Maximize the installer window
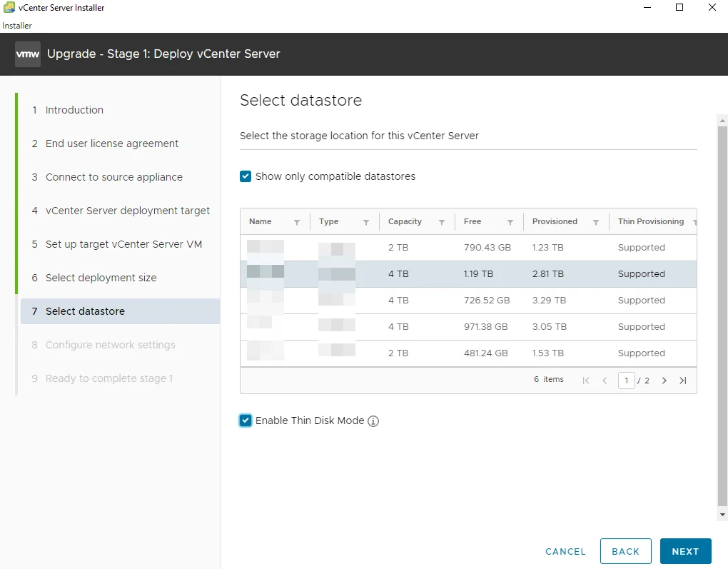728x569 pixels. [679, 7]
